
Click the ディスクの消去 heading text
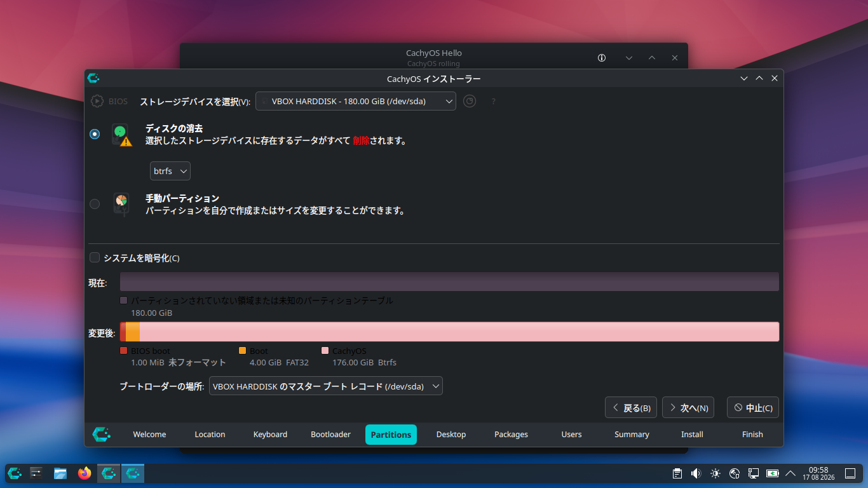pos(174,128)
